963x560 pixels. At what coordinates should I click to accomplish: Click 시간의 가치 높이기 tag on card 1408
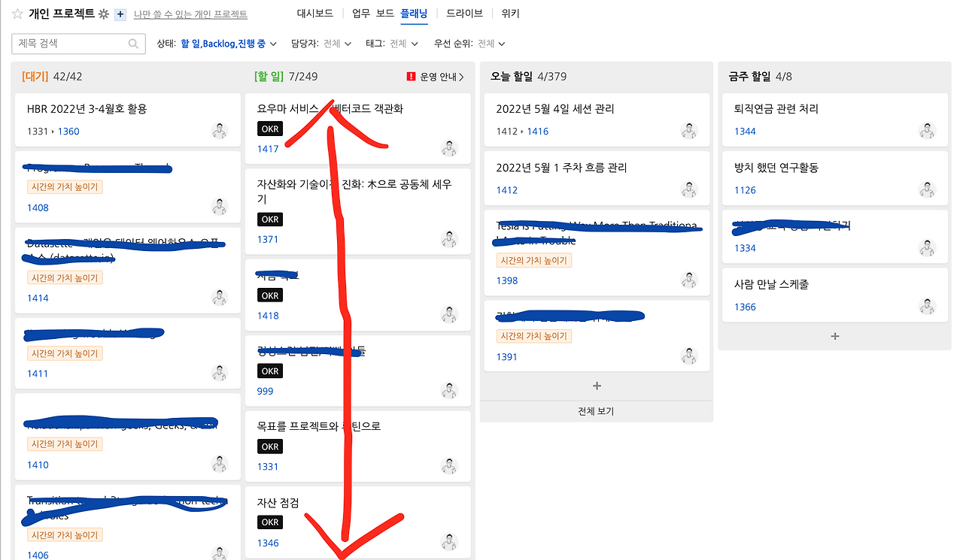point(65,187)
